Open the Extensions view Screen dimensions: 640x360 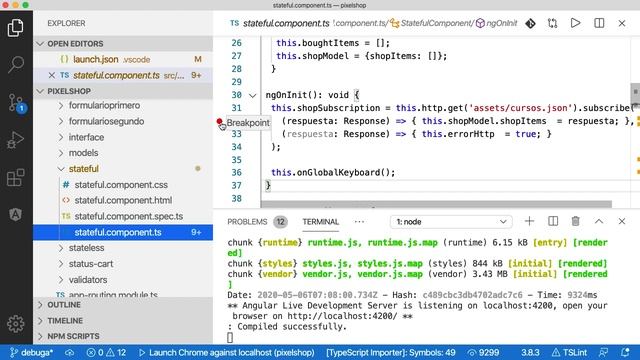(16, 178)
